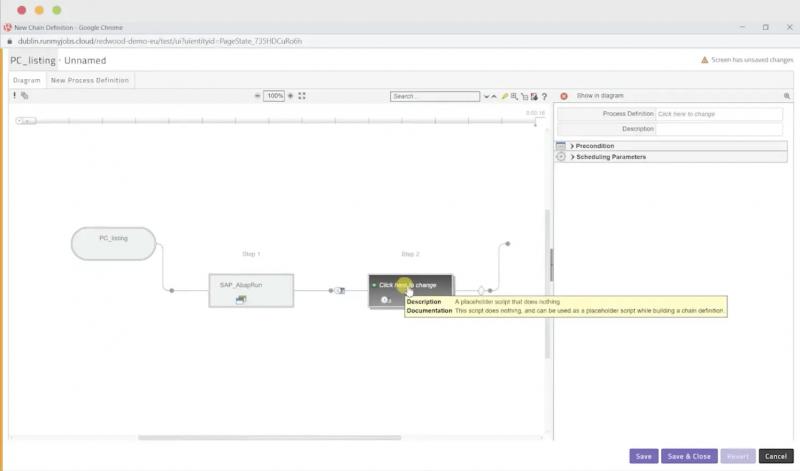Select the Diagram tab

(27, 80)
